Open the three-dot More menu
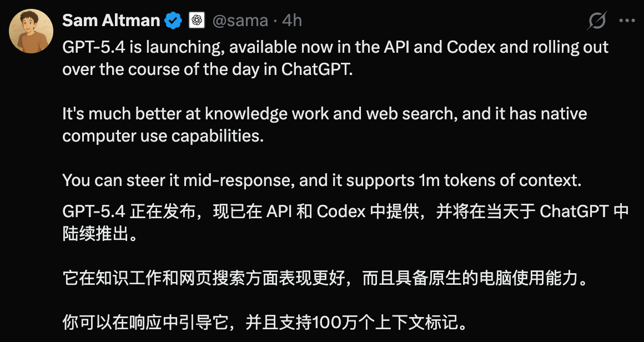 click(x=627, y=21)
